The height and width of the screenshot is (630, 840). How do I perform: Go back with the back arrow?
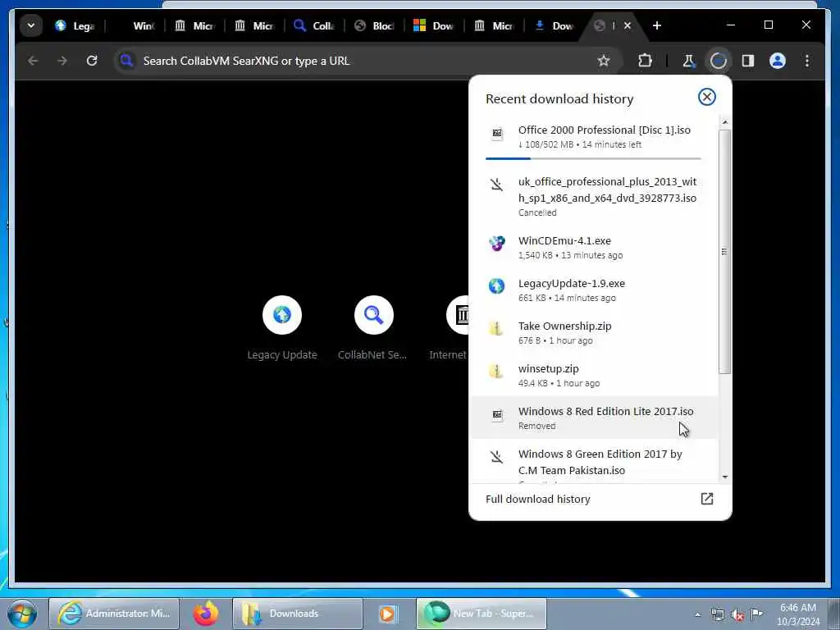(33, 61)
